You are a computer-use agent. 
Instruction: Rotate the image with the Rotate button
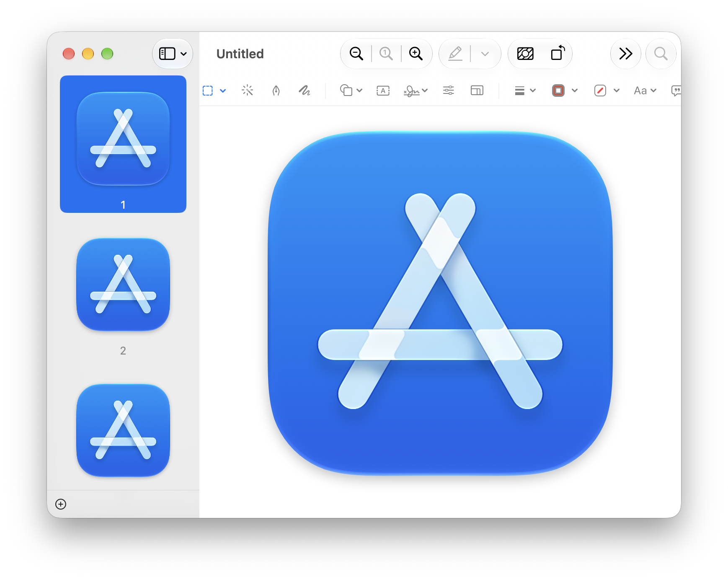tap(558, 53)
